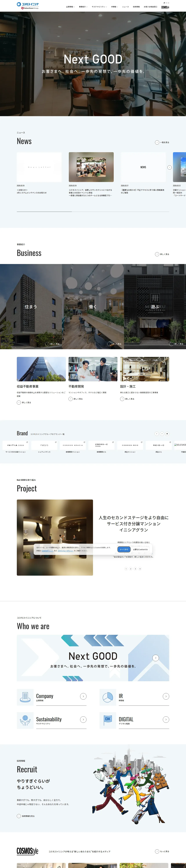Click the external link icon on REID-C card
This screenshot has width=186, height=868.
(x=170, y=442)
